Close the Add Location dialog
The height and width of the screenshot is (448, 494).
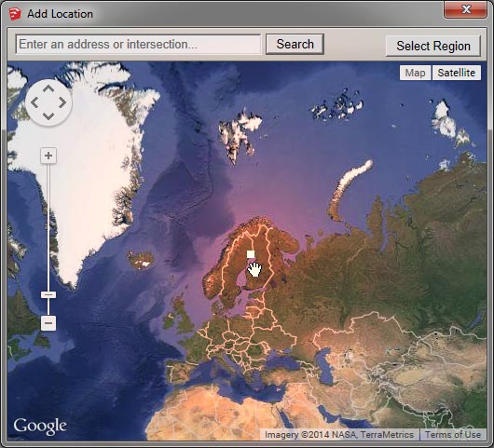pos(466,9)
